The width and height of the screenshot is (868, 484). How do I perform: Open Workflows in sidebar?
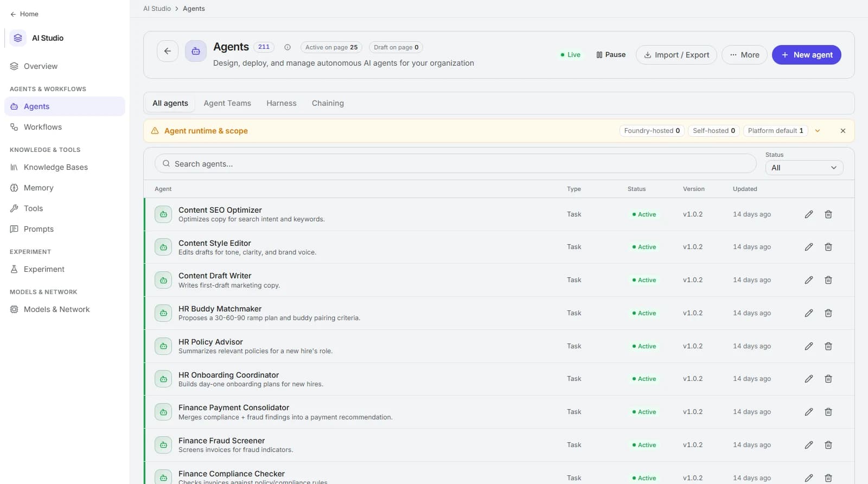[65, 127]
